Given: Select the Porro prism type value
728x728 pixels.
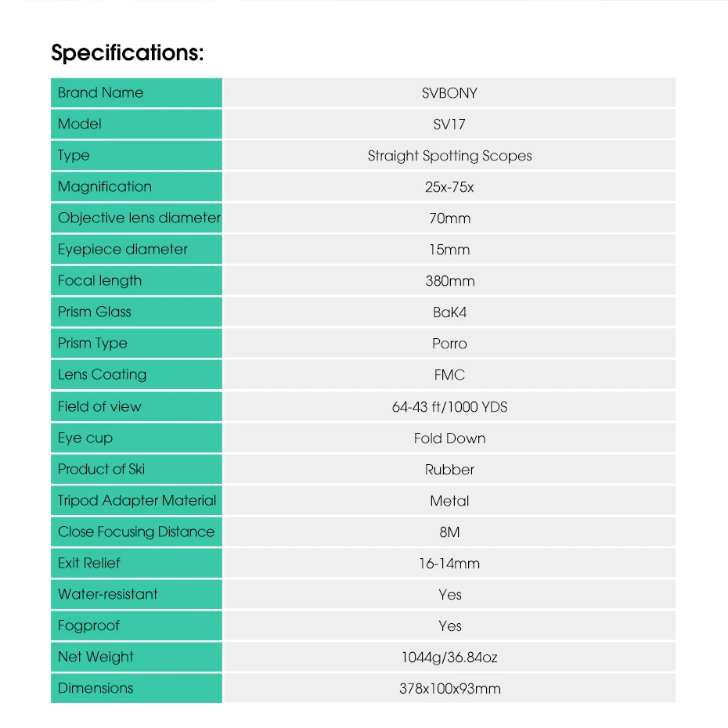Looking at the screenshot, I should pos(449,344).
